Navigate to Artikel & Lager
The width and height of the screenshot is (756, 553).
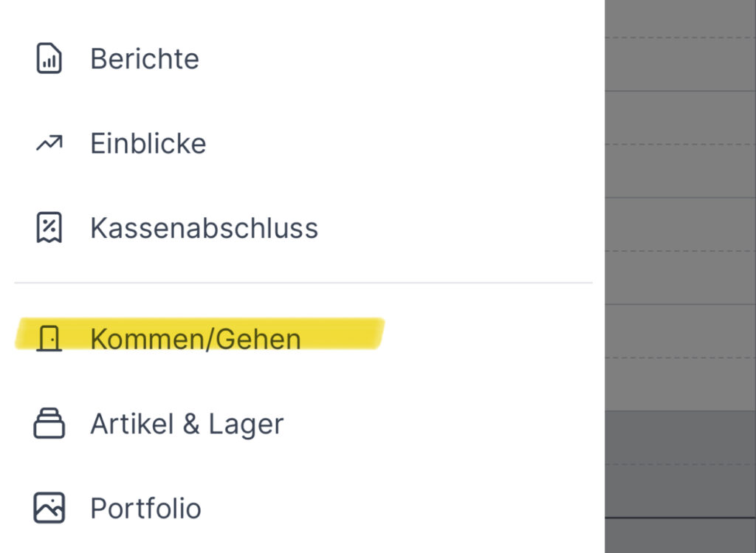187,425
